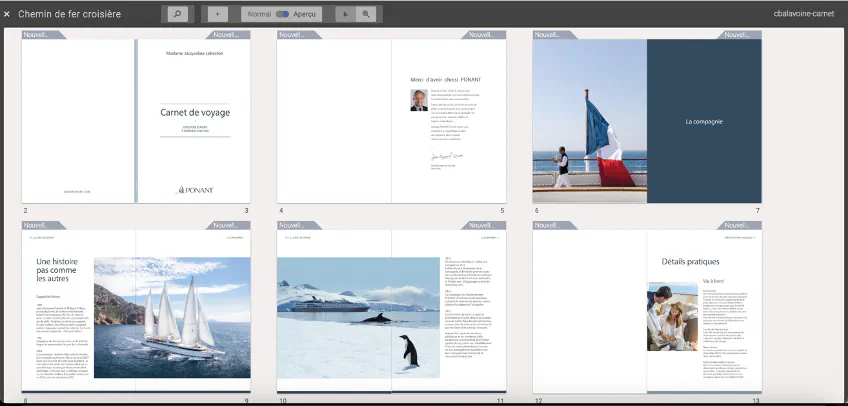Activate the zoom magnifier tool
Viewport: 848px width, 406px height.
pos(366,14)
